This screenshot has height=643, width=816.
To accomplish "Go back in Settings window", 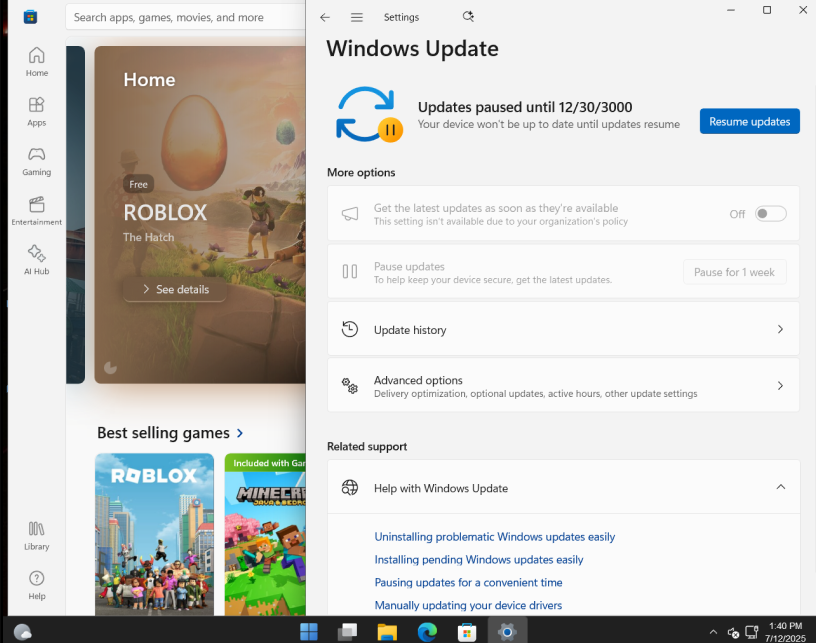I will coord(325,17).
